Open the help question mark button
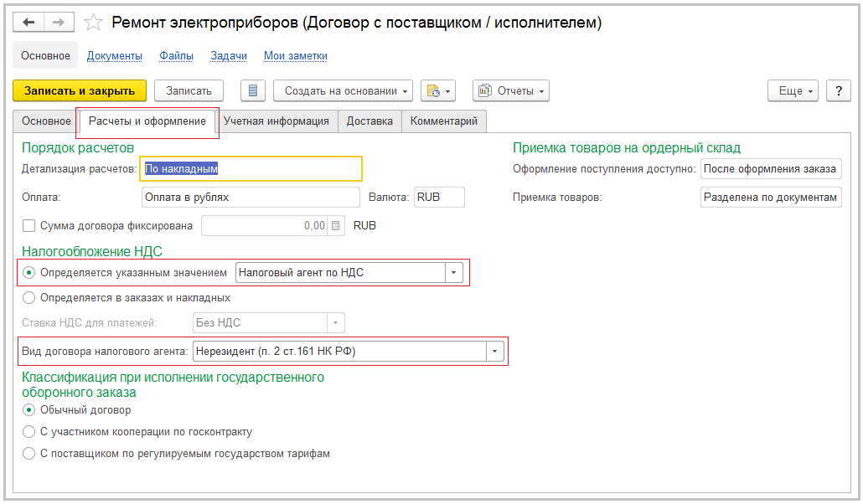This screenshot has width=863, height=504. [838, 90]
